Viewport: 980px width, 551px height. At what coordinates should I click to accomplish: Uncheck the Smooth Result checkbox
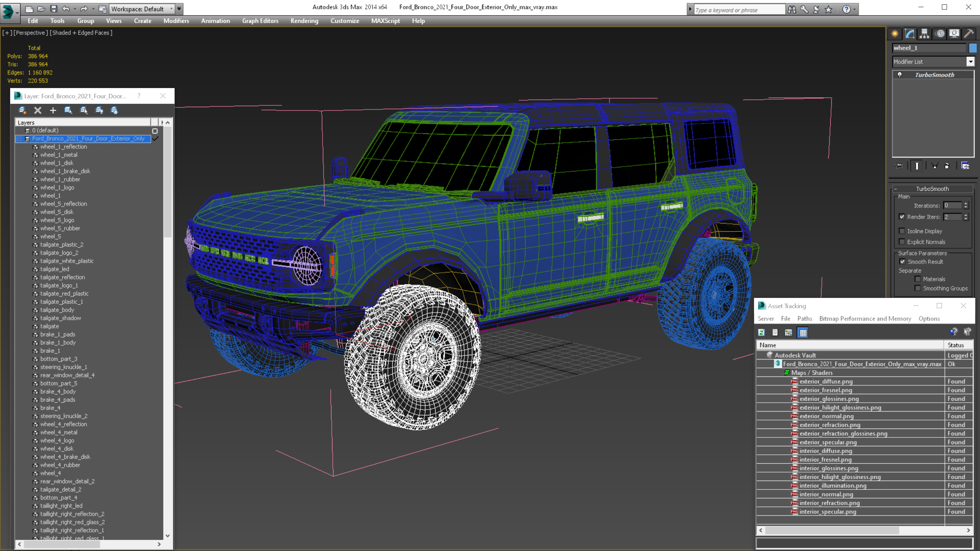pos(902,262)
